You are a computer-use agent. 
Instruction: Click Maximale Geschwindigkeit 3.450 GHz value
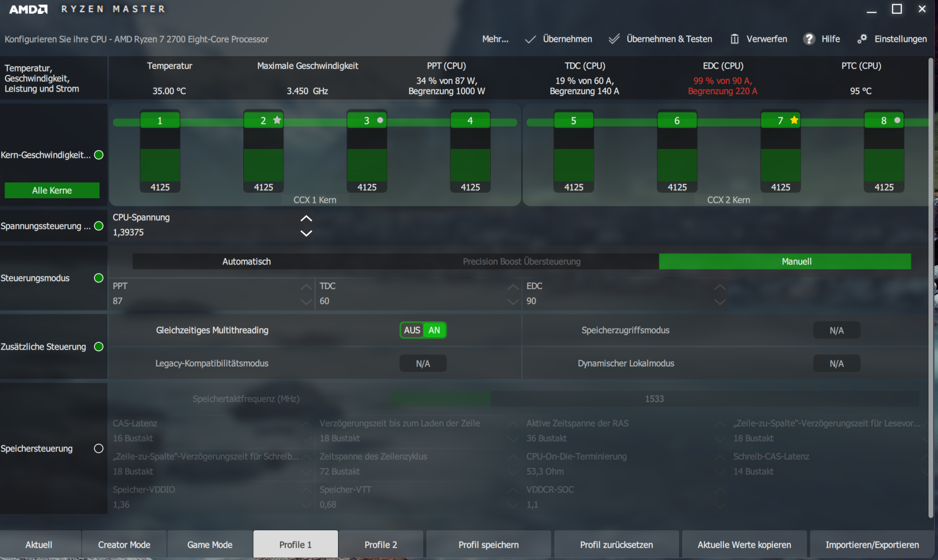click(x=308, y=91)
